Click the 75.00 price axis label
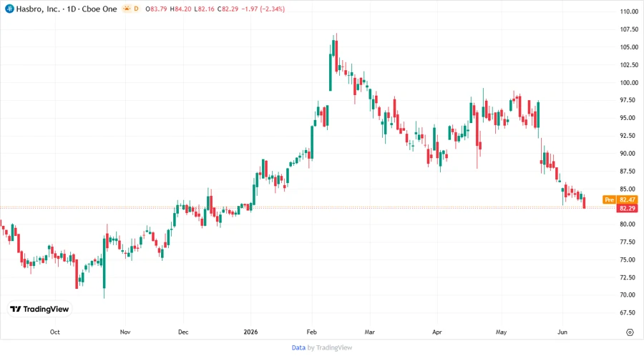The height and width of the screenshot is (356, 644). tap(629, 259)
